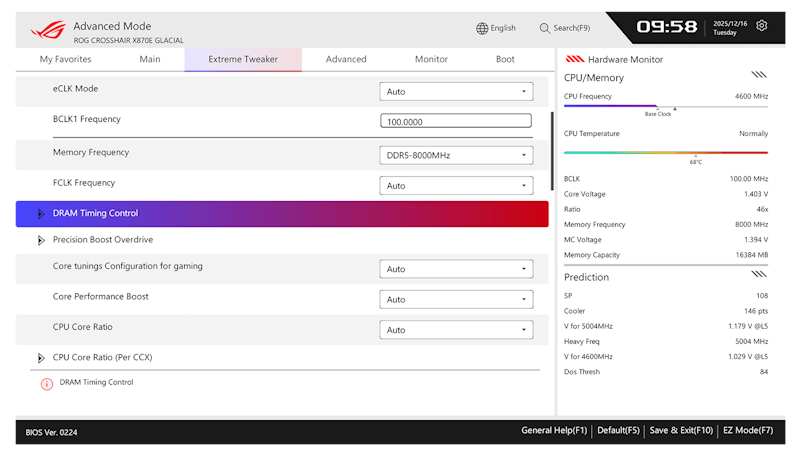Expand CPU Core Ratio (Per CCX)
Viewport: 800px width, 455px height.
point(41,358)
